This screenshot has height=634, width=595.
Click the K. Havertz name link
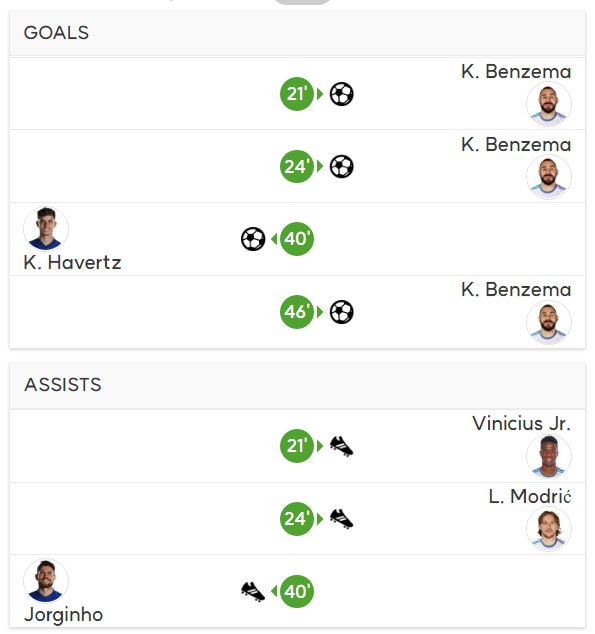(72, 262)
